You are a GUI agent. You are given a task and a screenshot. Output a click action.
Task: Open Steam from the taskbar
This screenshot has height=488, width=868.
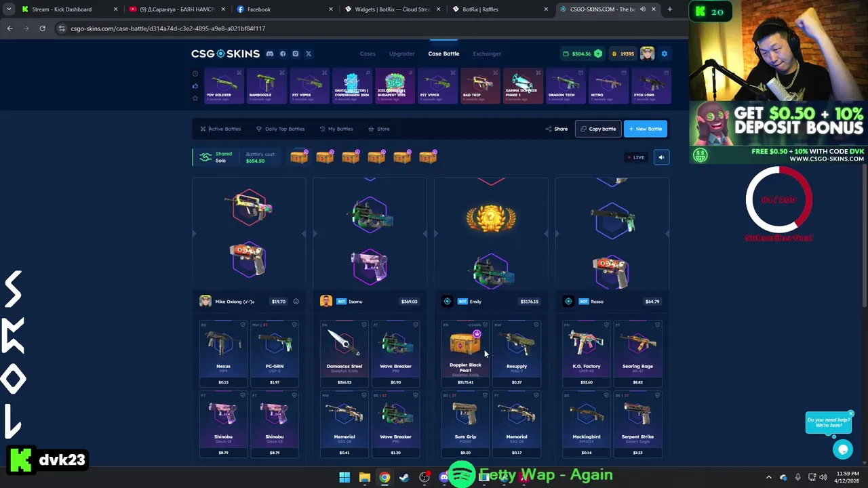[x=404, y=477]
